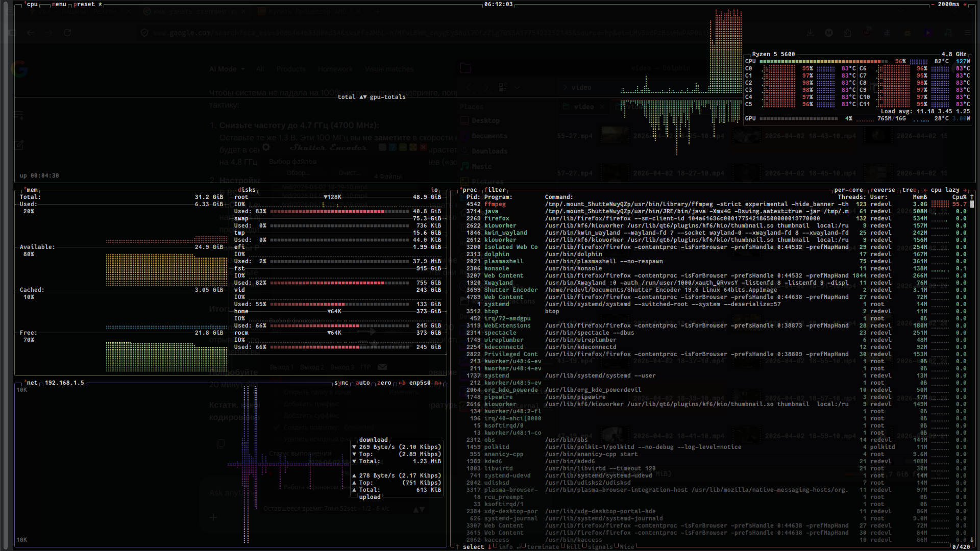Click the select up arrow in proc footer
The width and height of the screenshot is (980, 551).
click(x=457, y=547)
